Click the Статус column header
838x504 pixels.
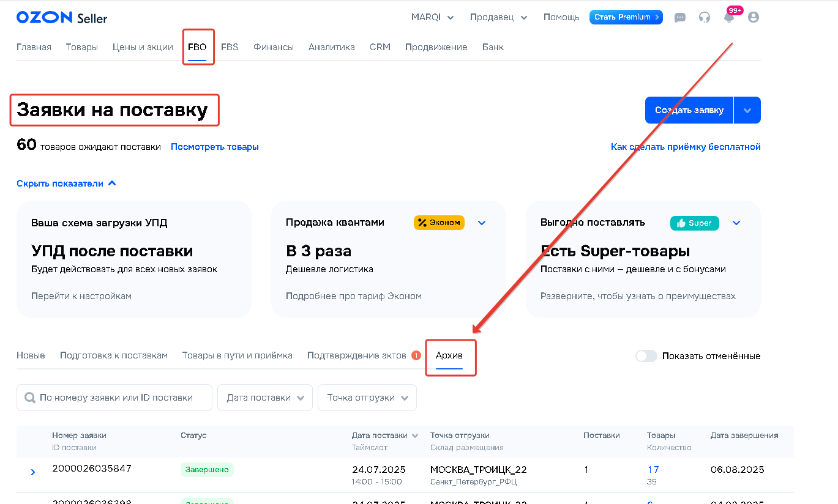pyautogui.click(x=193, y=435)
